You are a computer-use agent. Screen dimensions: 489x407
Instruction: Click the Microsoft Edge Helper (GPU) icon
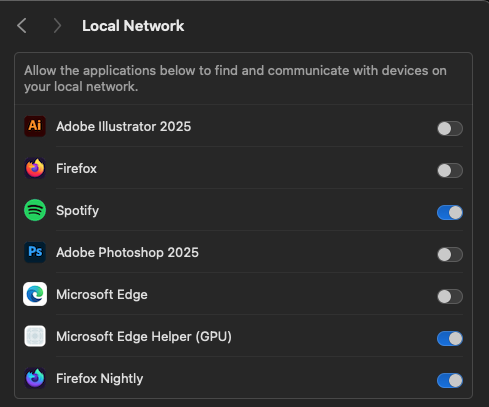click(x=35, y=336)
